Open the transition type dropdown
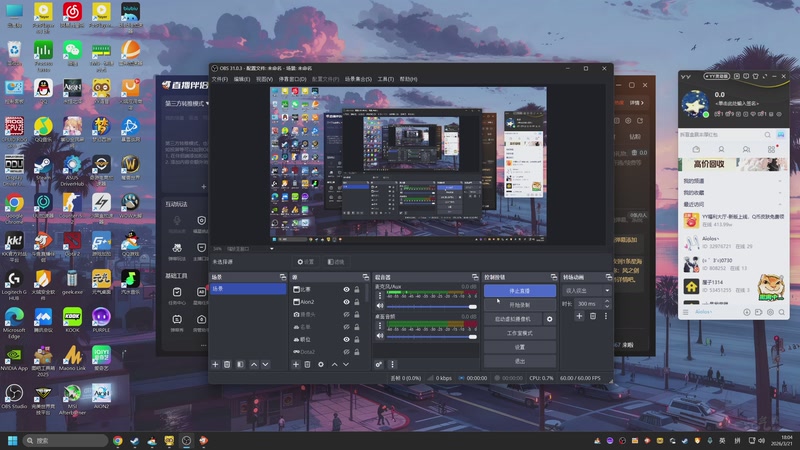This screenshot has height=450, width=800. click(x=587, y=290)
